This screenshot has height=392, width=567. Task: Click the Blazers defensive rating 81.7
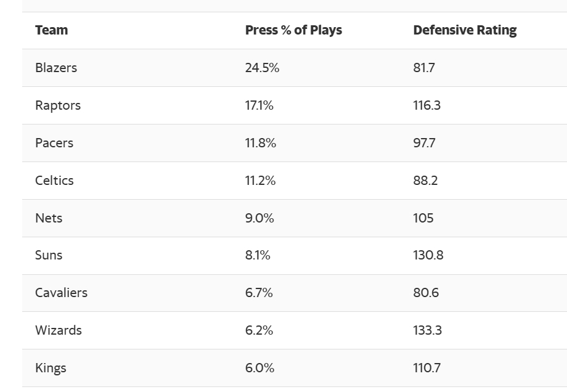(424, 68)
